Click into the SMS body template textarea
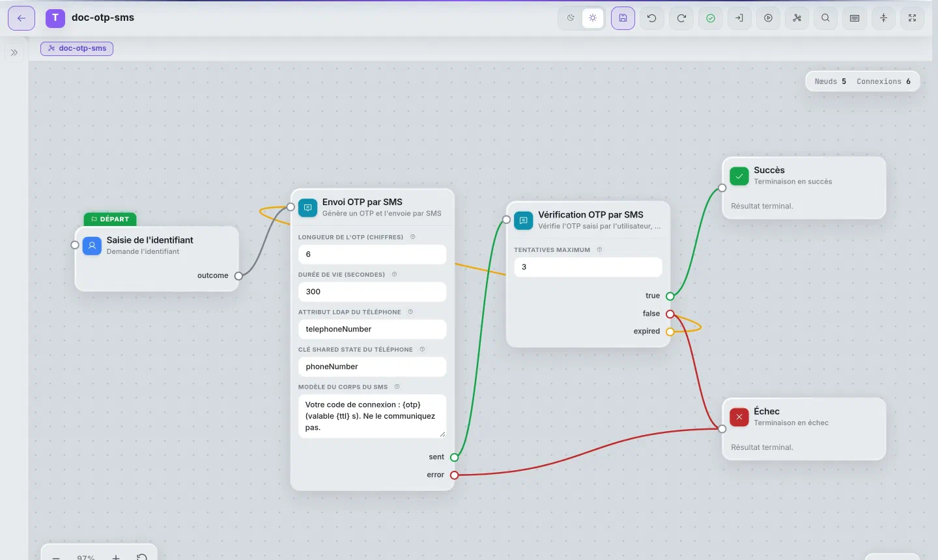The width and height of the screenshot is (938, 560). [x=372, y=416]
